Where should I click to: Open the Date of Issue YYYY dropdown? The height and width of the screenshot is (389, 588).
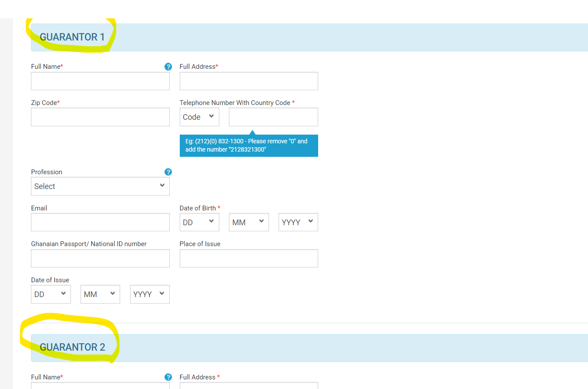[x=150, y=294]
